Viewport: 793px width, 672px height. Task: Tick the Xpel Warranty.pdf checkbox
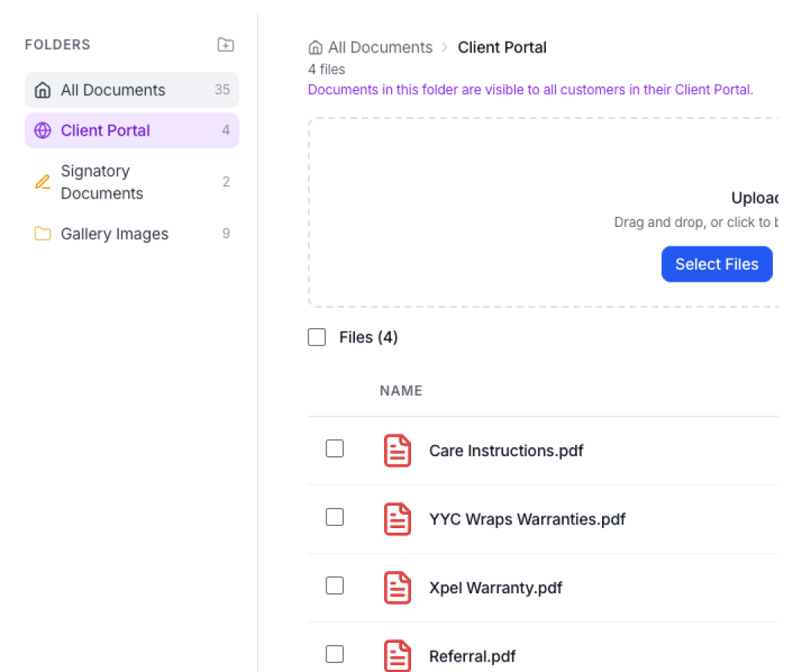click(x=335, y=585)
